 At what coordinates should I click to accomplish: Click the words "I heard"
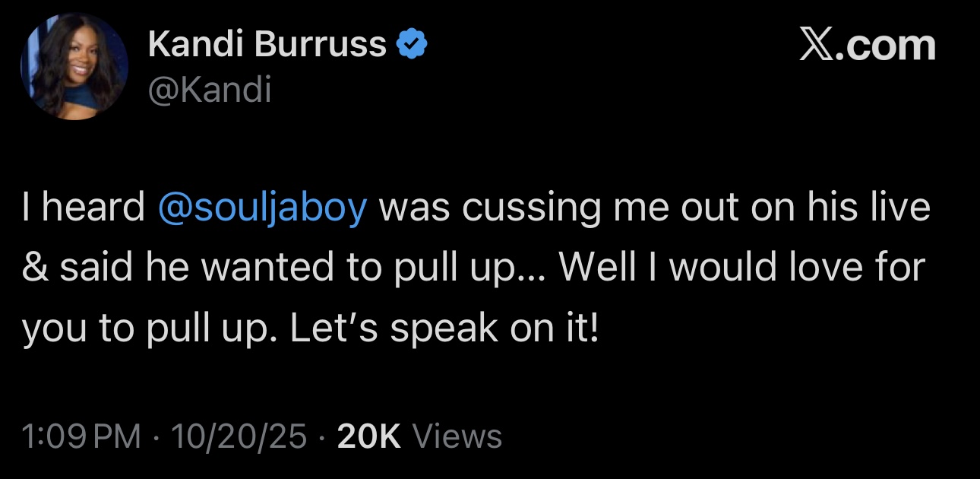point(83,208)
